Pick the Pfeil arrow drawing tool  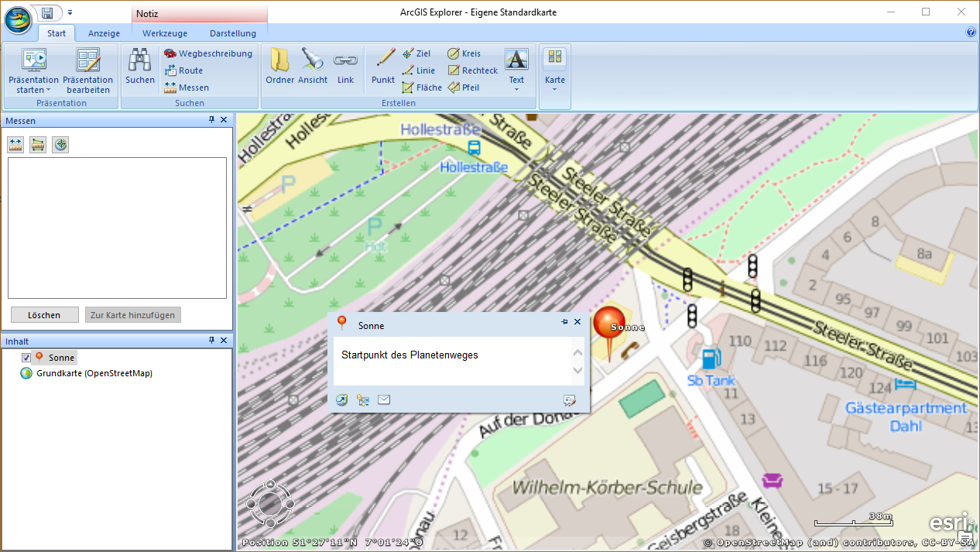[x=464, y=87]
